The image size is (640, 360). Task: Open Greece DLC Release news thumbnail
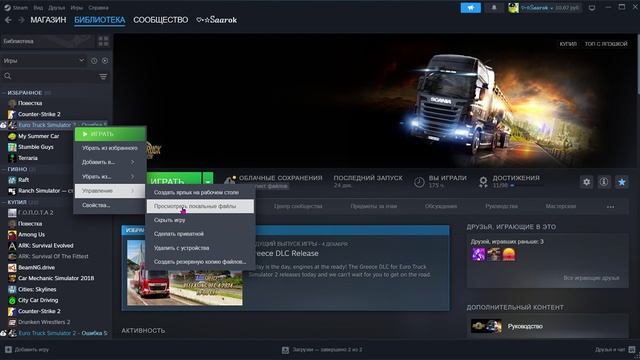coord(184,272)
